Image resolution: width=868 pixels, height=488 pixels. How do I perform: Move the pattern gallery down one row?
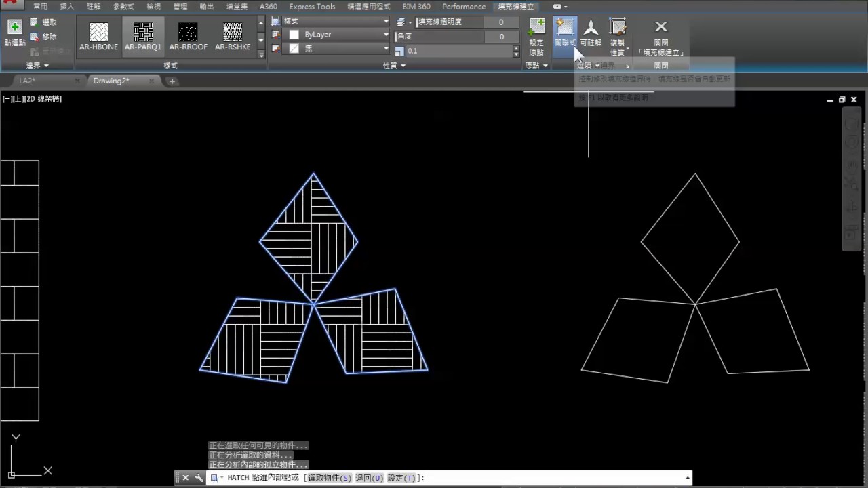coord(261,42)
